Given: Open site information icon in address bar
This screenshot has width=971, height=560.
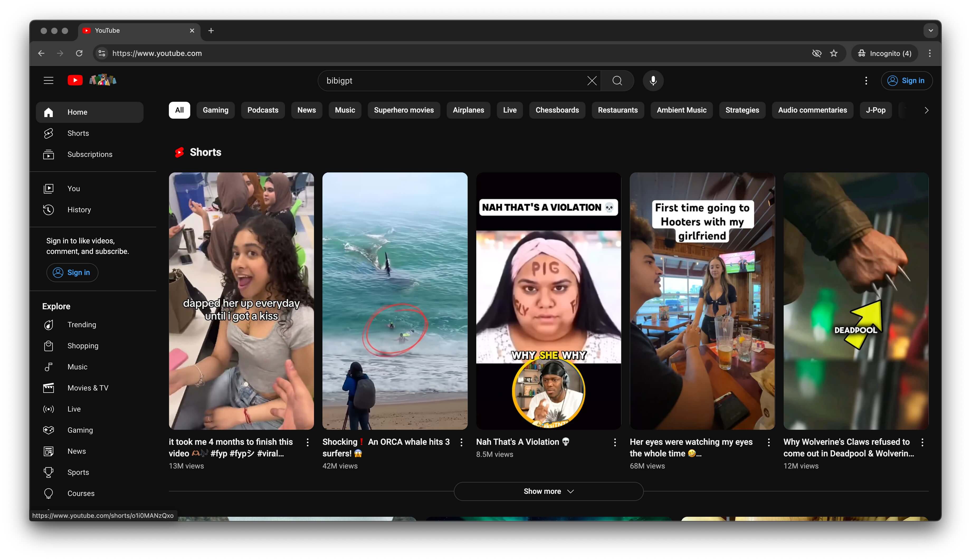Looking at the screenshot, I should (x=102, y=53).
